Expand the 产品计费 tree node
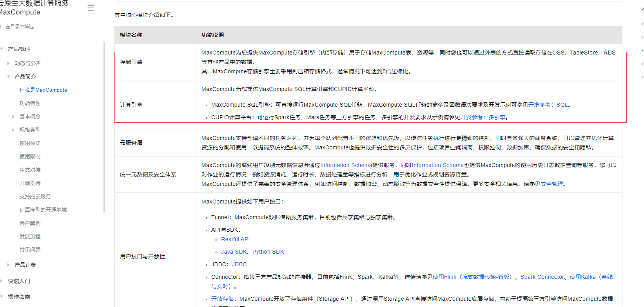This screenshot has width=644, height=307. point(9,265)
